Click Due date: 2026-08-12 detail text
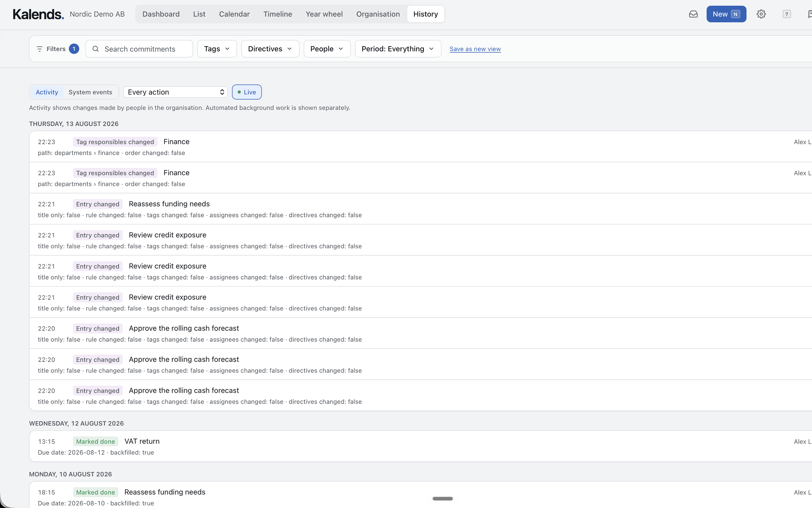Image resolution: width=812 pixels, height=508 pixels. tap(71, 453)
